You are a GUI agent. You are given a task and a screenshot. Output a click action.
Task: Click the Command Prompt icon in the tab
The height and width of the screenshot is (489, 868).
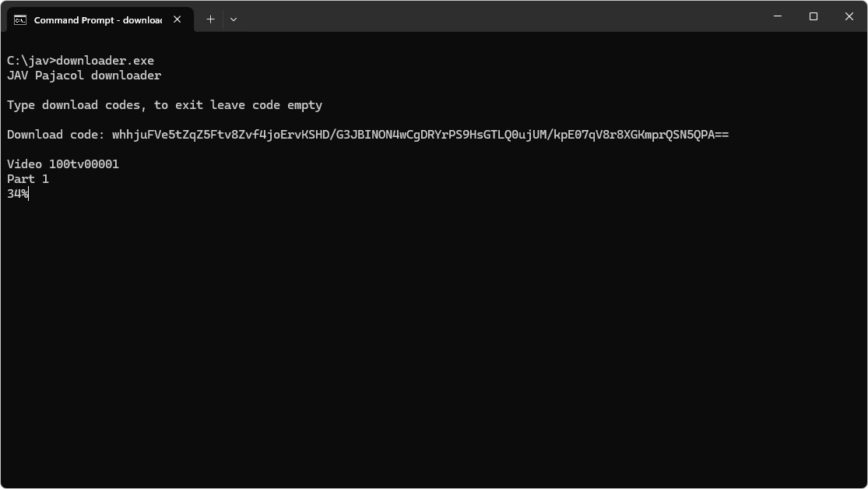(x=20, y=19)
